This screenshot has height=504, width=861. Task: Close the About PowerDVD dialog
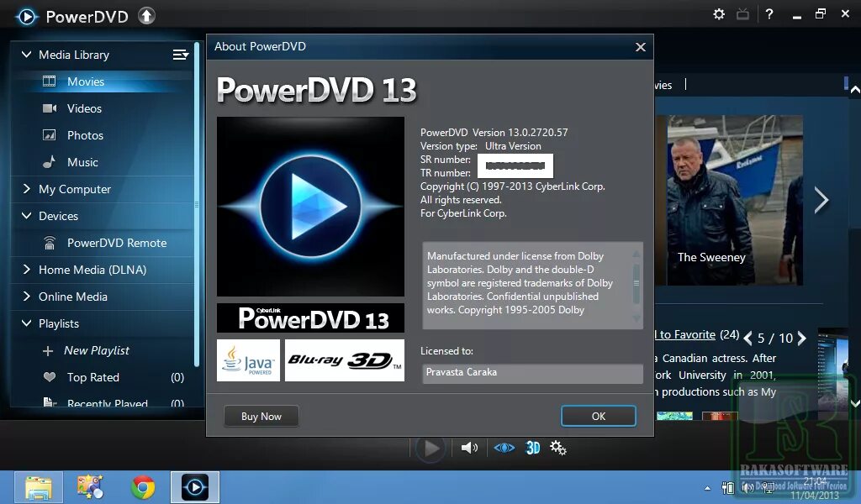tap(640, 47)
